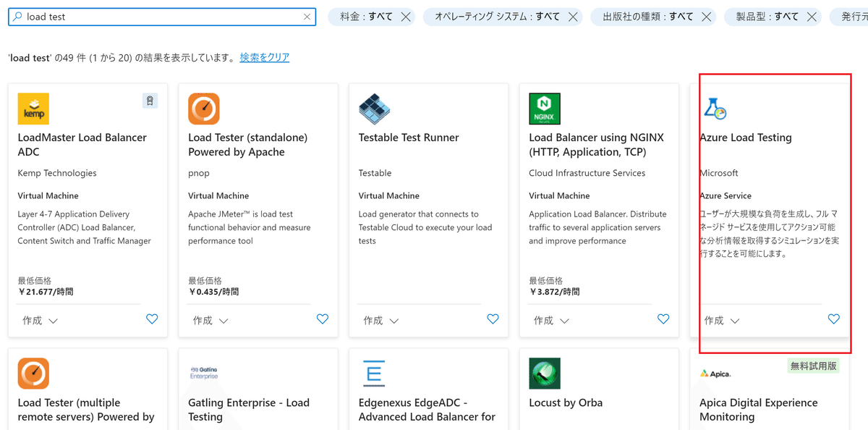The height and width of the screenshot is (430, 868).
Task: Click the Azure Service type label
Action: (x=726, y=195)
